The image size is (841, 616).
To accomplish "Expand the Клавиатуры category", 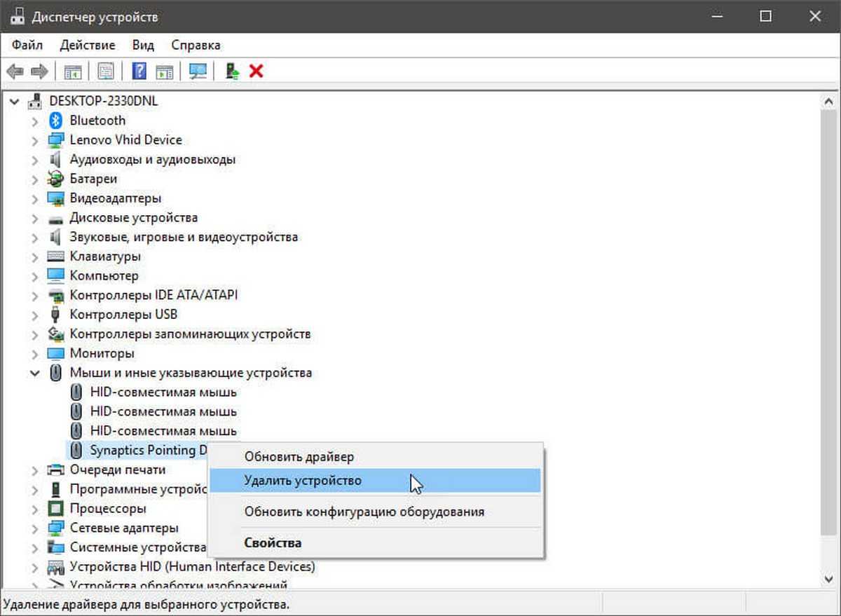I will pos(34,256).
